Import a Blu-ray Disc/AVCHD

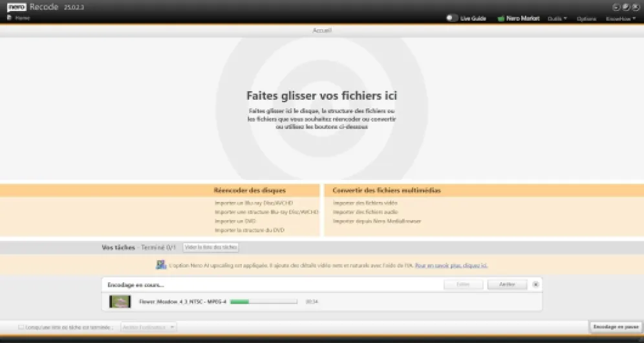[x=253, y=203]
